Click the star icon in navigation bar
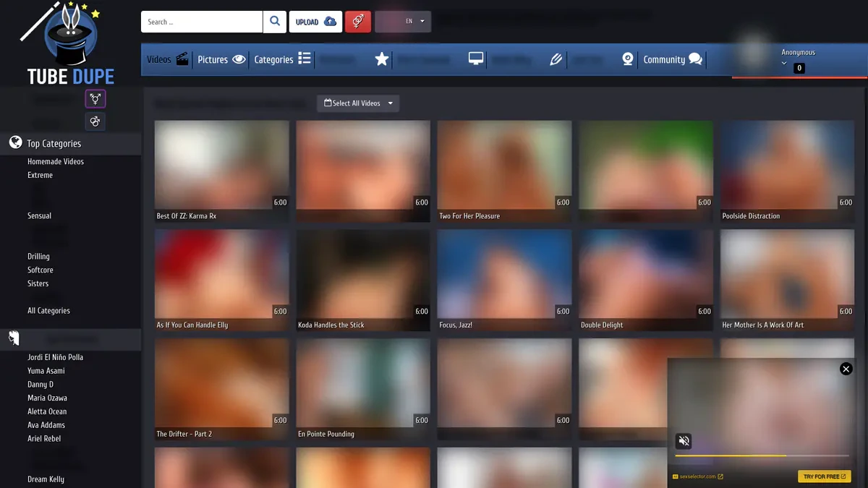Image resolution: width=868 pixels, height=488 pixels. pyautogui.click(x=382, y=59)
